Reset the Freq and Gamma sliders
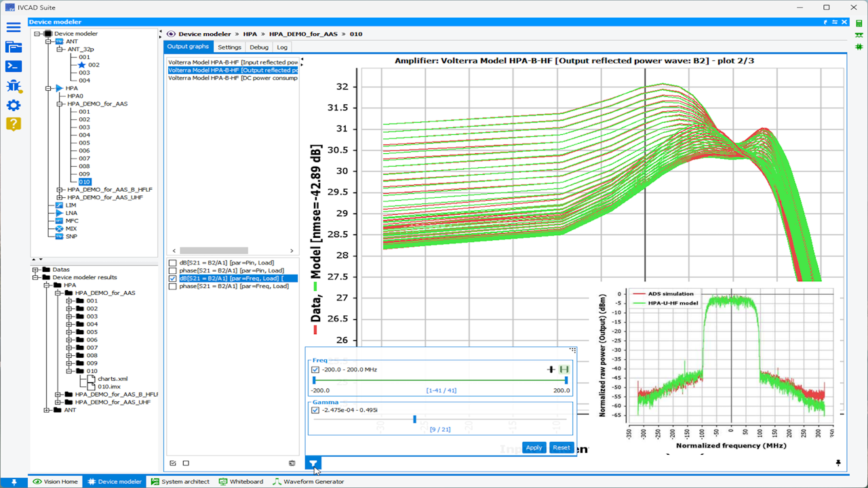868x488 pixels. (x=561, y=447)
